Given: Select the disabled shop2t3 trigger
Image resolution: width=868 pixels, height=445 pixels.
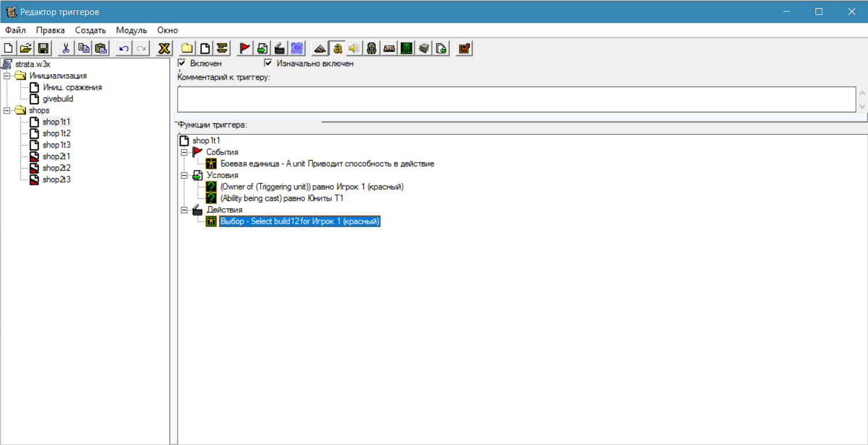Looking at the screenshot, I should pos(57,179).
